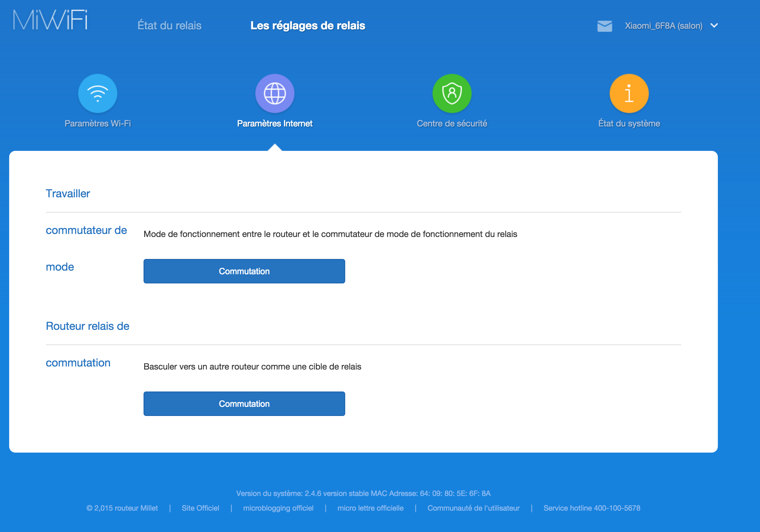Click the Version du système MAC address line
The width and height of the screenshot is (760, 532).
[364, 493]
